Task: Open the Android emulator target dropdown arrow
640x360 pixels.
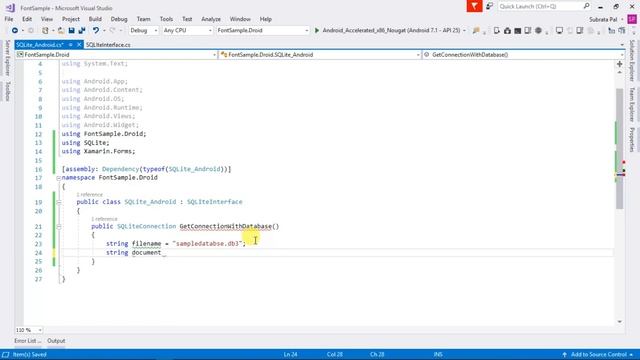Action: (464, 31)
